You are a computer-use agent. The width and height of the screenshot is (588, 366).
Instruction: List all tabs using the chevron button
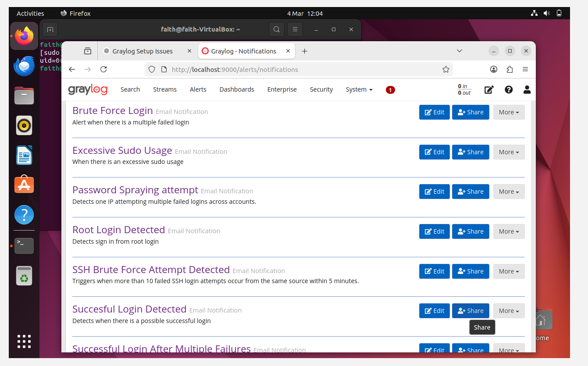point(460,51)
